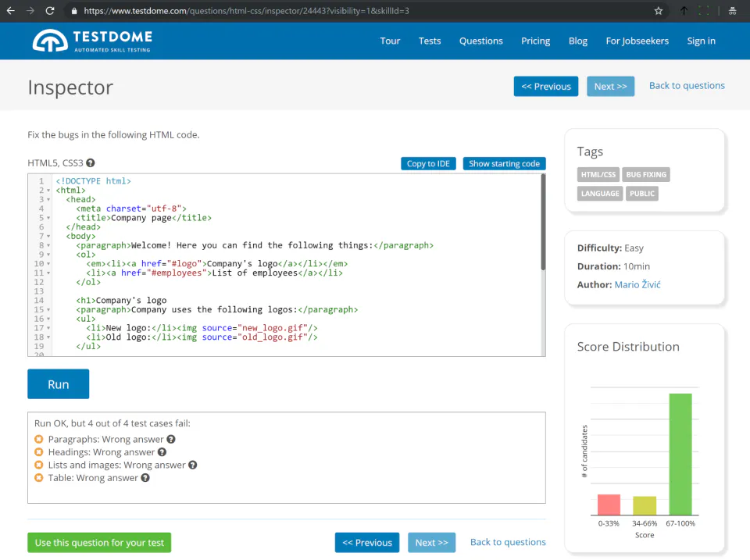Open the Pricing menu item
This screenshot has height=560, width=750.
(536, 41)
